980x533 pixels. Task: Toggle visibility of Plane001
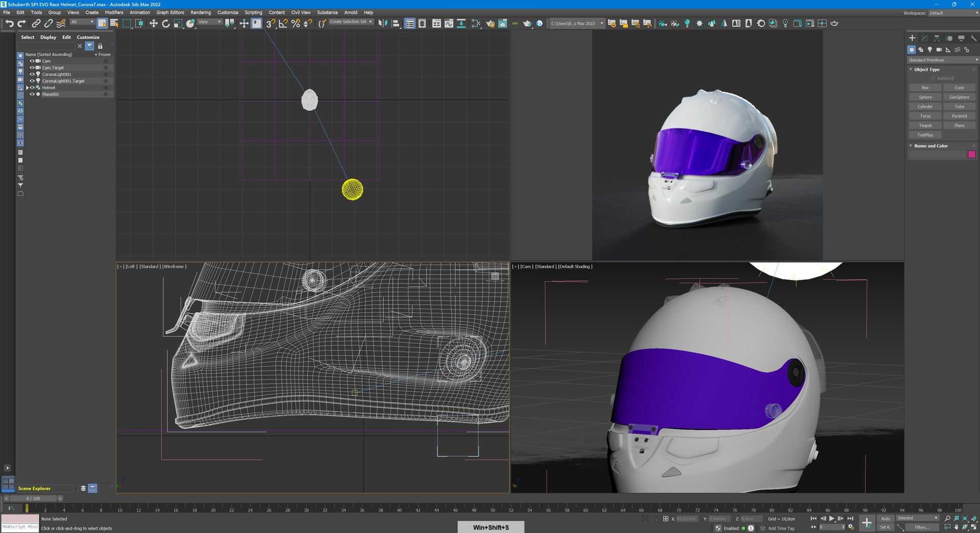pyautogui.click(x=32, y=94)
